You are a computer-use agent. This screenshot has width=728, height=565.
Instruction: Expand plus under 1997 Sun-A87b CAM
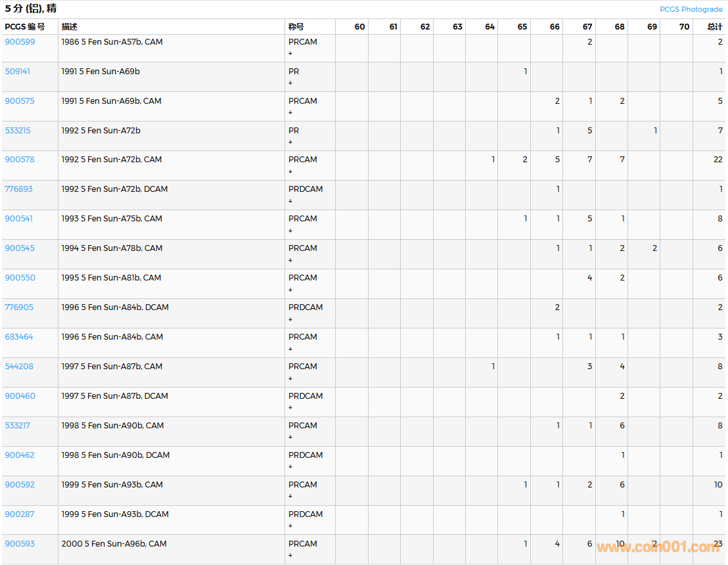(x=290, y=378)
